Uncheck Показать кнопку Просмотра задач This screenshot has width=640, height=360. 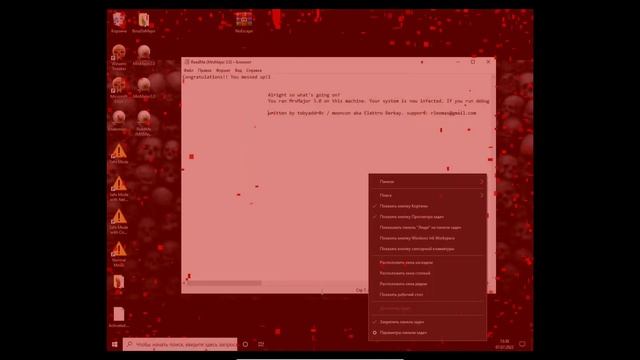click(x=427, y=217)
